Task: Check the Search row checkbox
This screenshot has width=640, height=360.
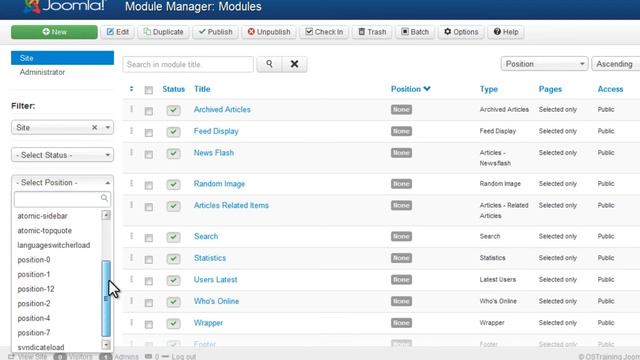Action: click(149, 238)
